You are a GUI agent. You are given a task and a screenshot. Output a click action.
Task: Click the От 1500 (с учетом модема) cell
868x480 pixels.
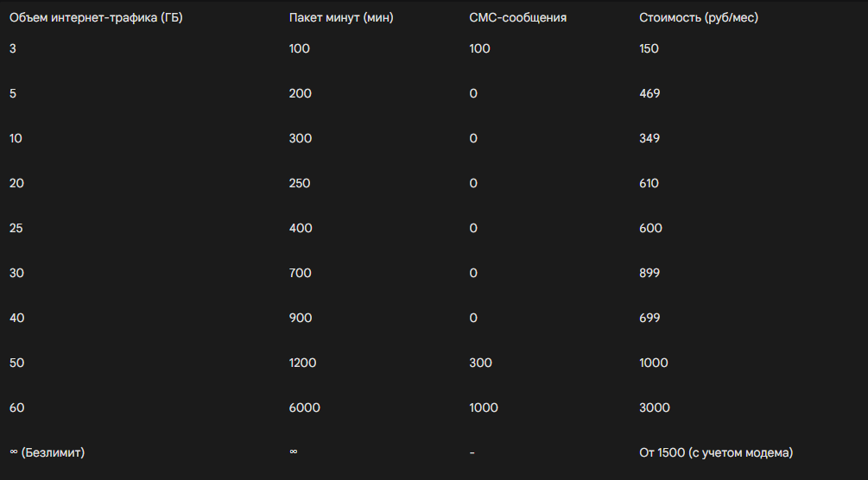(x=716, y=452)
